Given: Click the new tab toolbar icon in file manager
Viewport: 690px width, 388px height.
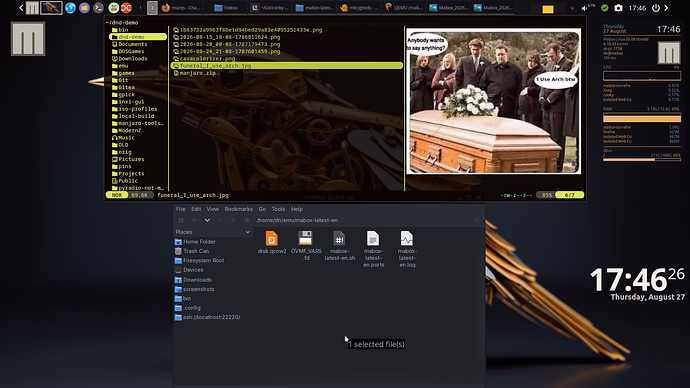Looking at the screenshot, I should point(181,220).
